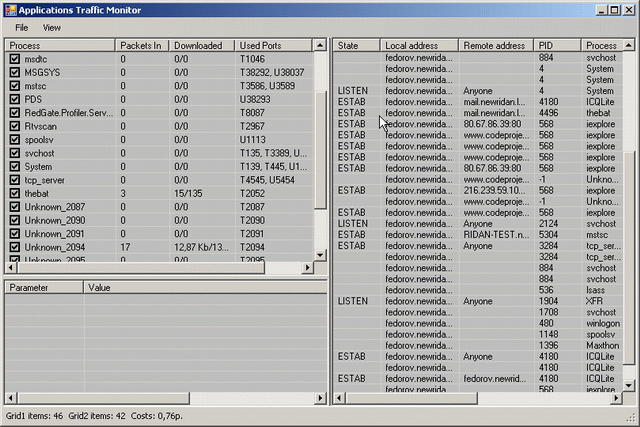The height and width of the screenshot is (427, 640).
Task: Select the winlogon connection row PID 480
Action: 478,323
